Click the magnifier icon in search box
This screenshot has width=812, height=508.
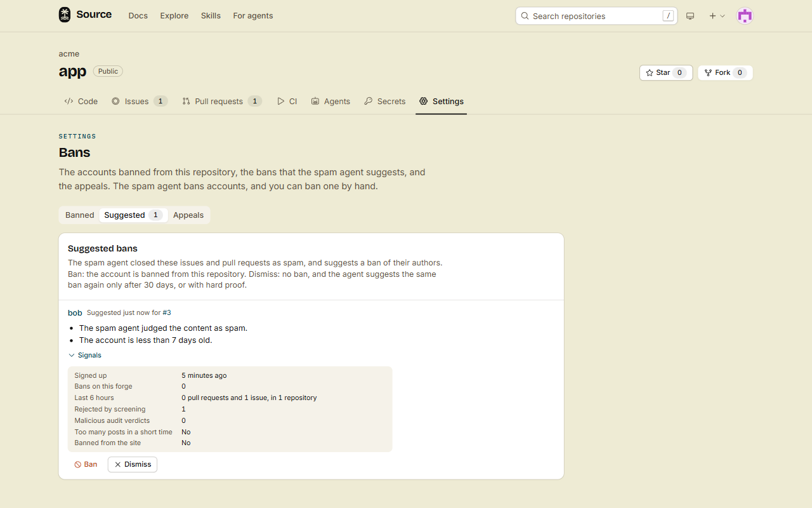coord(525,16)
